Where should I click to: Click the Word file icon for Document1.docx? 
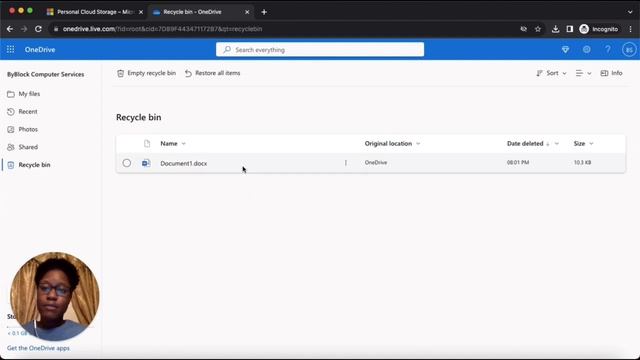146,163
